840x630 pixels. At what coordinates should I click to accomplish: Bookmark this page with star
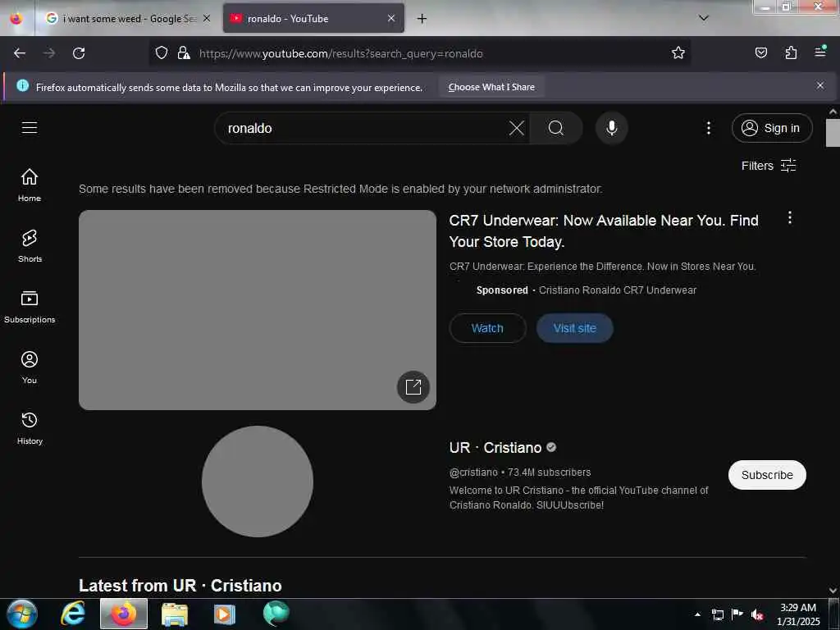678,53
